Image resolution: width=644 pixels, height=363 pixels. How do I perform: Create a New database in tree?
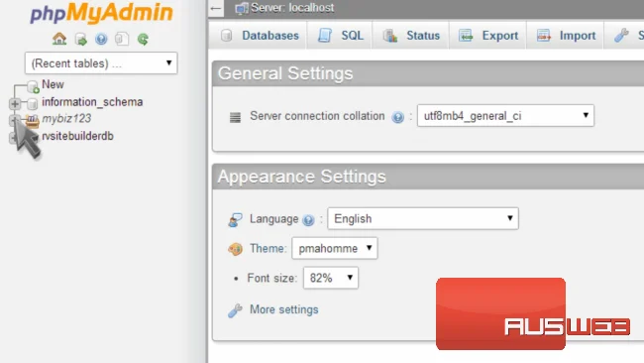click(53, 84)
